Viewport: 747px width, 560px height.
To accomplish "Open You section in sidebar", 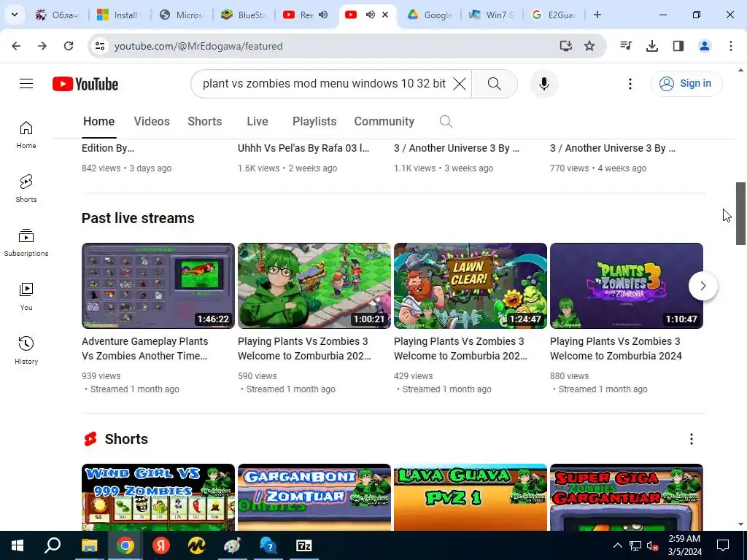I will click(26, 296).
